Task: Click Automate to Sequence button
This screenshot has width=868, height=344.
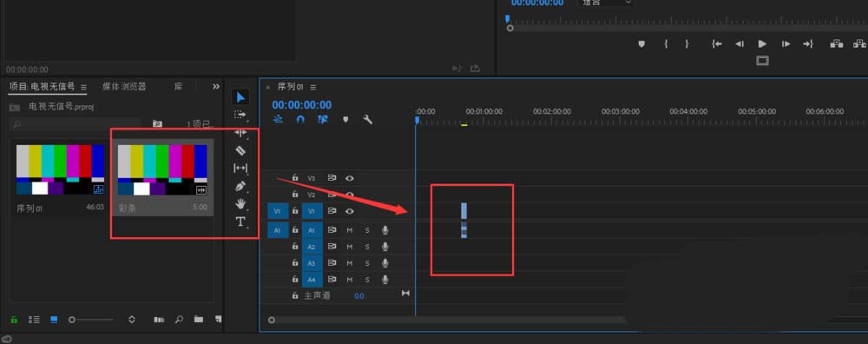Action: (x=159, y=320)
